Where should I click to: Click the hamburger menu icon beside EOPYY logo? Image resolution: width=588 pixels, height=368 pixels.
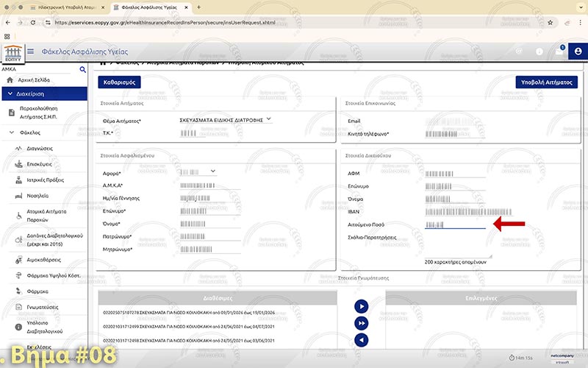(x=30, y=52)
